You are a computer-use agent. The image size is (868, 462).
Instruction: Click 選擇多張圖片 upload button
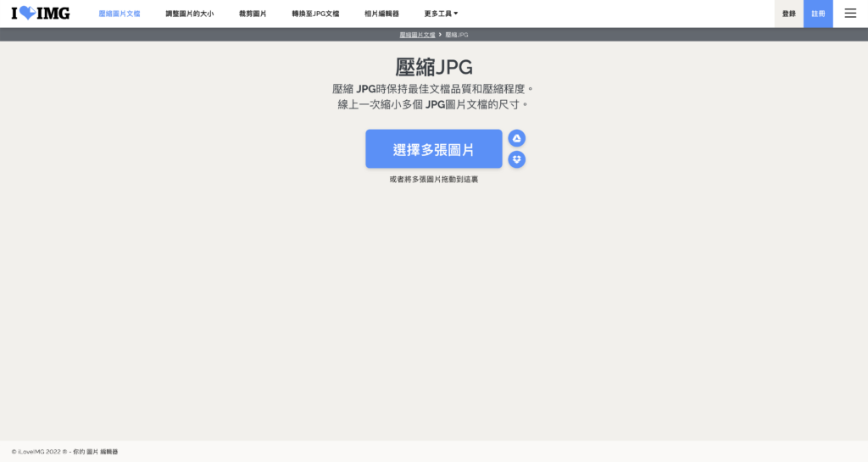(x=433, y=149)
